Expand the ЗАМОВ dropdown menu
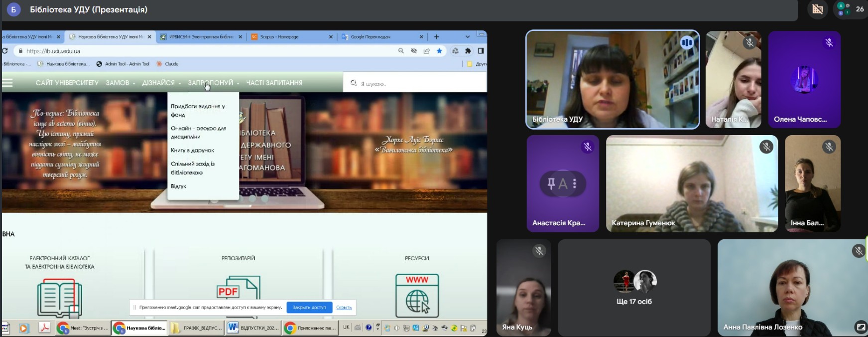 click(120, 83)
